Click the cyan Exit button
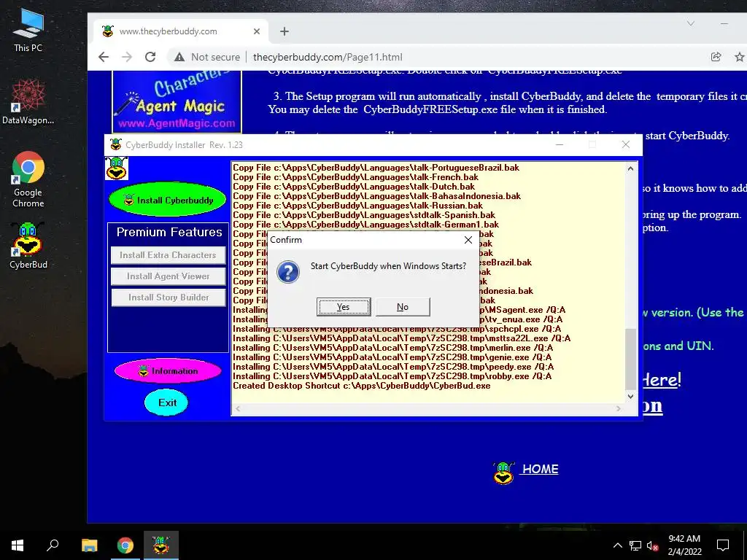747x560 pixels. pyautogui.click(x=166, y=402)
